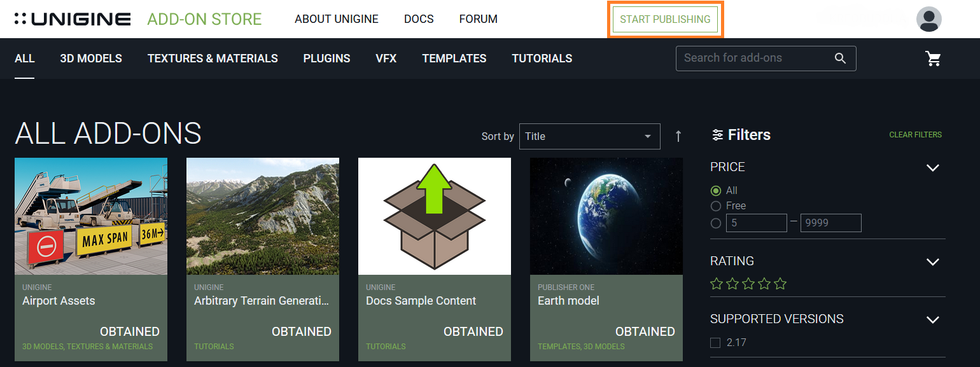Set rating to five stars
Screen dimensions: 980x367
click(780, 284)
